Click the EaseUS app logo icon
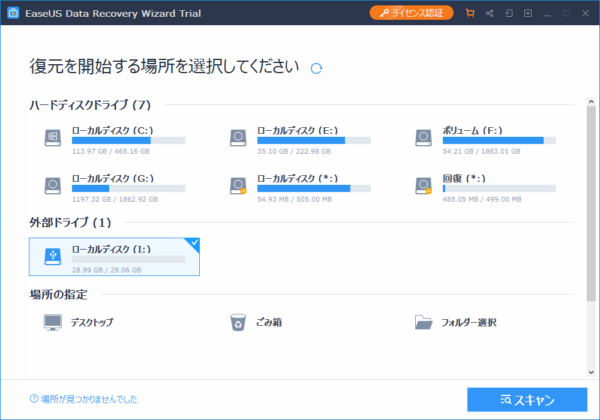Image resolution: width=600 pixels, height=420 pixels. 13,13
